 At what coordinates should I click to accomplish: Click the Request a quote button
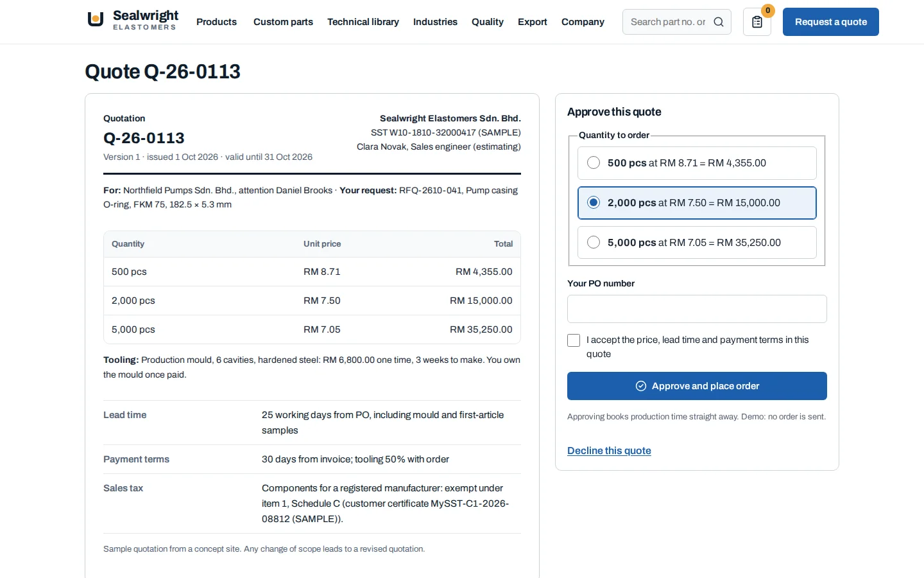(x=831, y=22)
